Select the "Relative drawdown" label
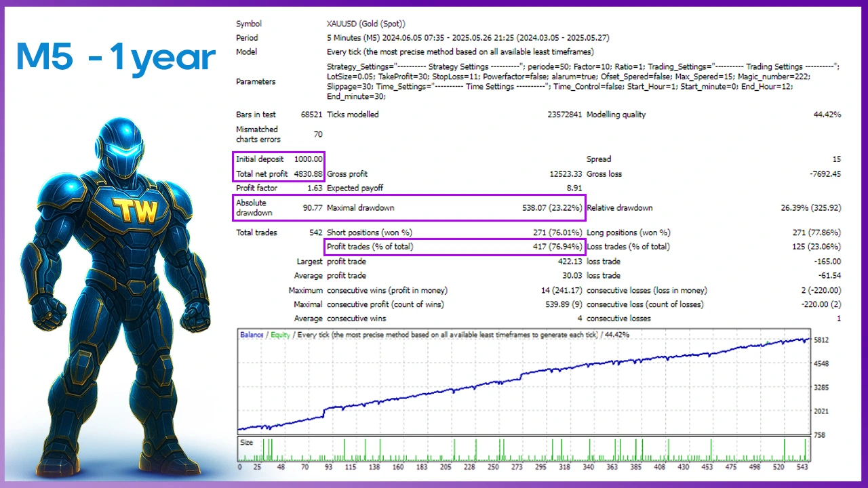This screenshot has width=868, height=488. (619, 208)
